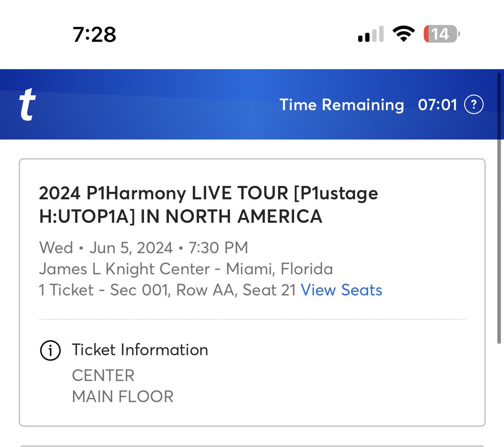The height and width of the screenshot is (447, 504).
Task: Select the P1Harmony LIVE TOUR event title
Action: pos(209,205)
